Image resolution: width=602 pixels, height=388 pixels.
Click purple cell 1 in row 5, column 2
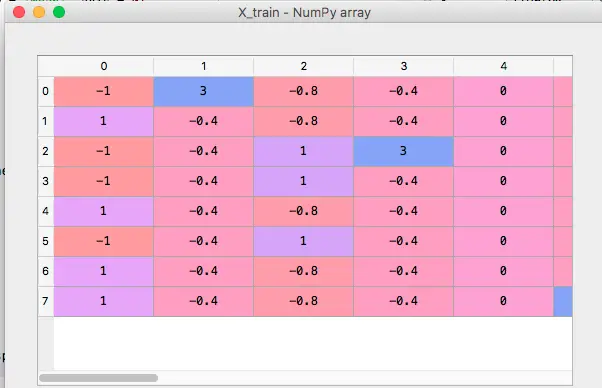pos(304,241)
